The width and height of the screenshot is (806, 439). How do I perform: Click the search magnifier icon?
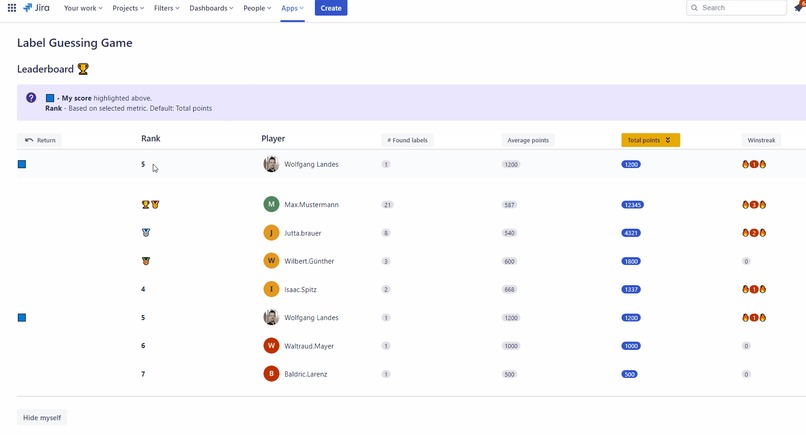coord(694,8)
